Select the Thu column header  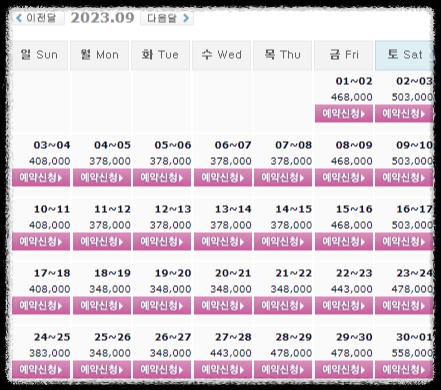click(x=282, y=55)
